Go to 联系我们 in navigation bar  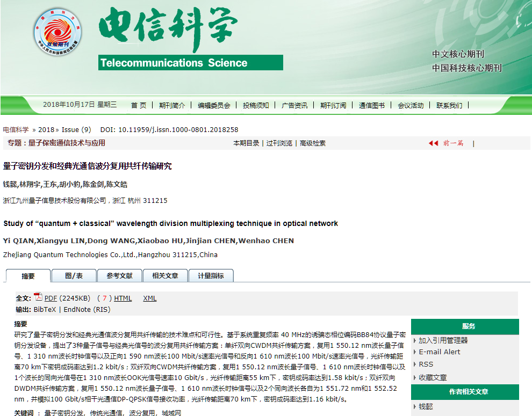(x=449, y=105)
